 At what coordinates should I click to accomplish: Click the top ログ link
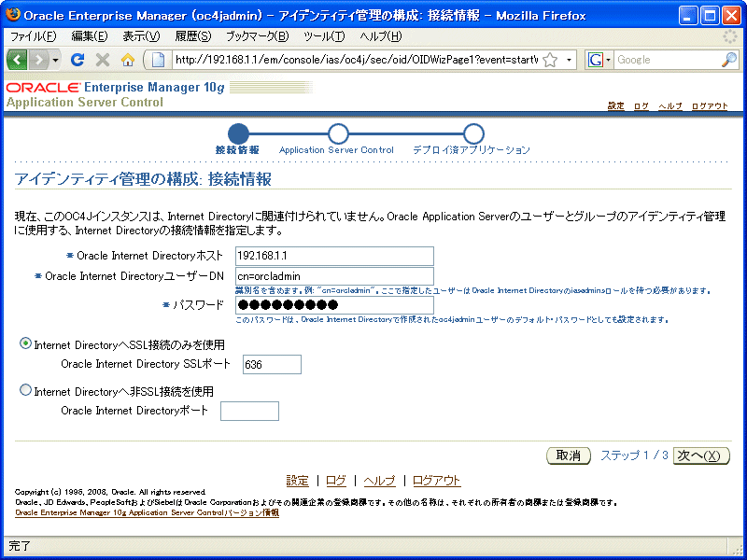[641, 106]
